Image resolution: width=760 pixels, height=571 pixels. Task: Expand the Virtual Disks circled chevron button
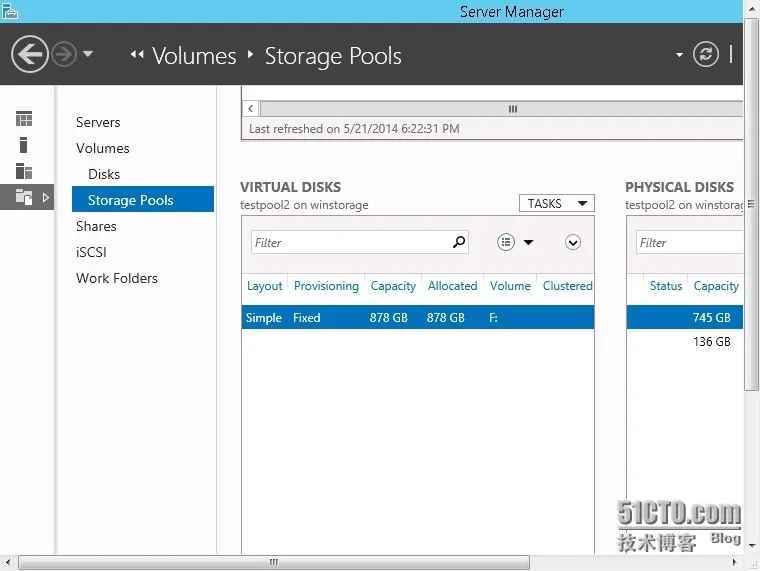572,242
